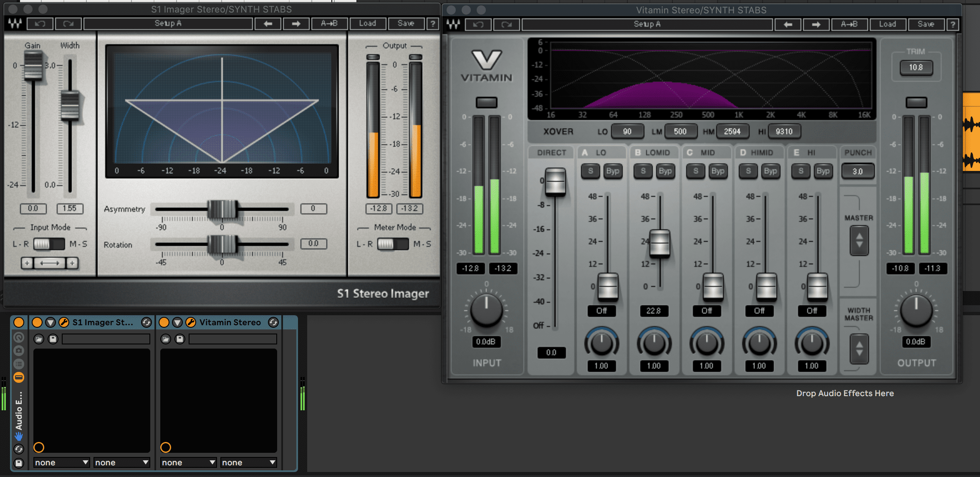Open plug-in window via S1 Imager wrench icon

click(x=64, y=322)
